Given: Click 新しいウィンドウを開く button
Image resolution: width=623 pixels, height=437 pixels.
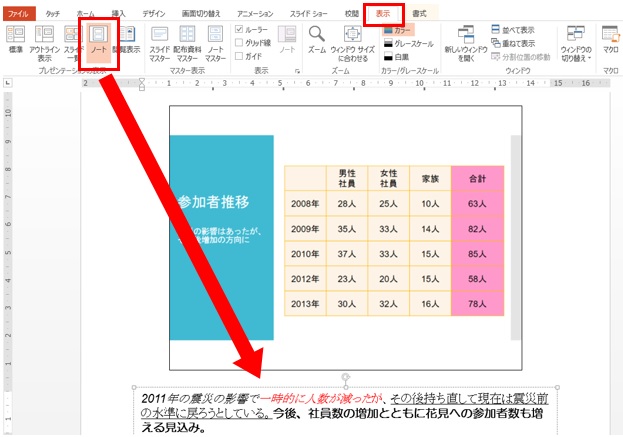Looking at the screenshot, I should tap(467, 46).
